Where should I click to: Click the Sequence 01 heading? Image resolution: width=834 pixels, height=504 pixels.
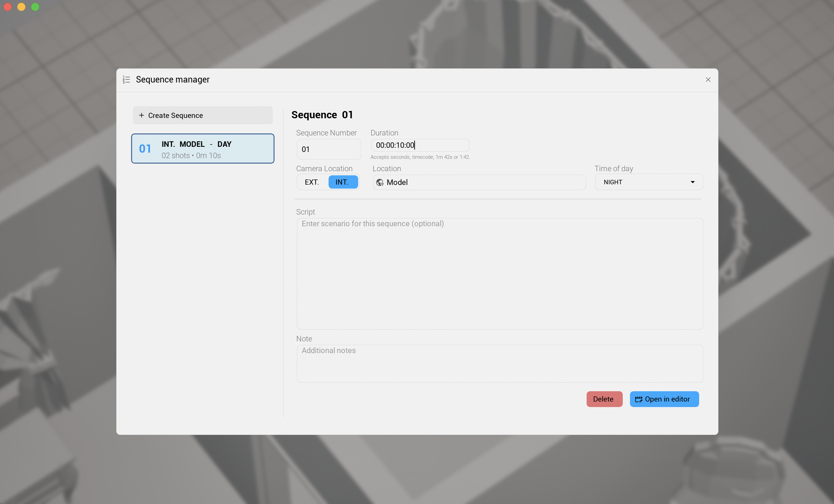point(322,114)
